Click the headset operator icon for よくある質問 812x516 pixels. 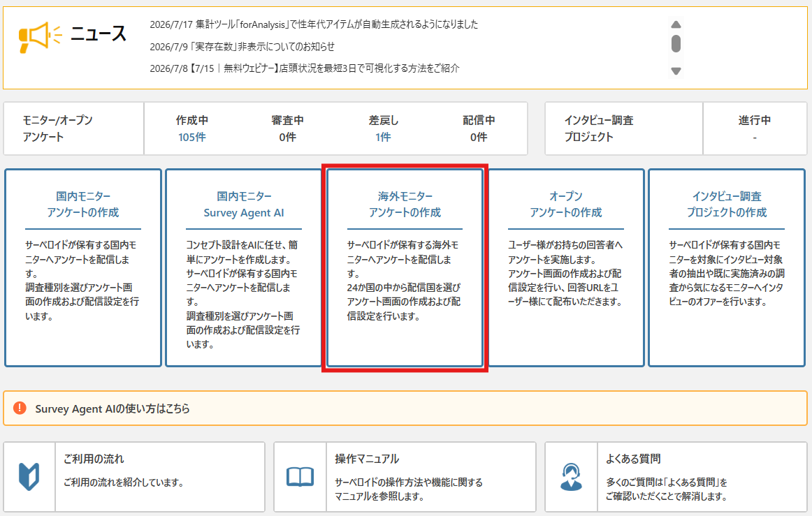[x=571, y=477]
